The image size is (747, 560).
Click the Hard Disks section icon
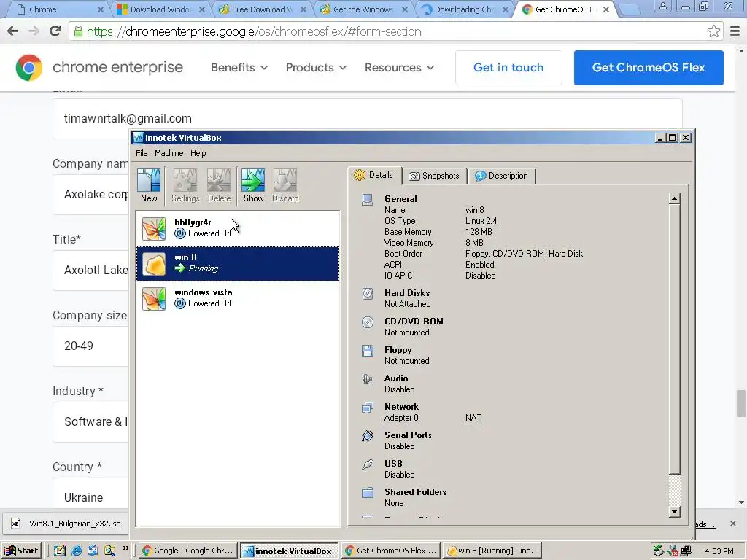pyautogui.click(x=368, y=294)
